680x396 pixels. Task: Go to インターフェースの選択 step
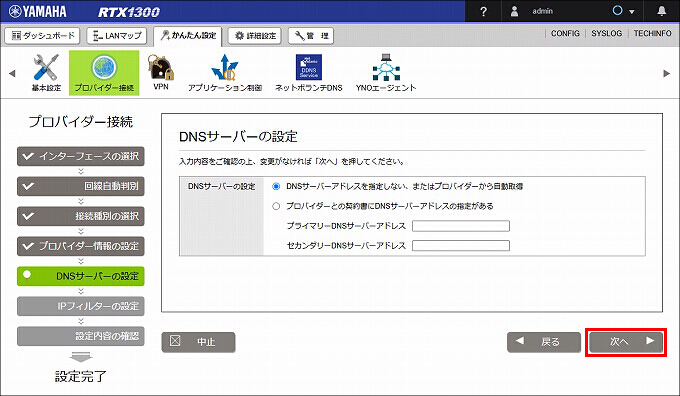(x=81, y=156)
